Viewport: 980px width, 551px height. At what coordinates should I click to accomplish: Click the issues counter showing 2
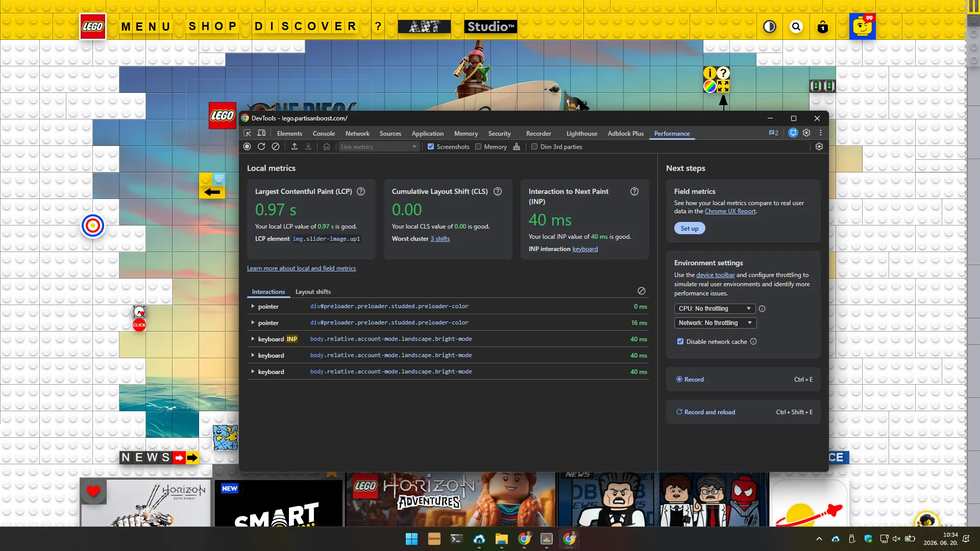(x=774, y=133)
